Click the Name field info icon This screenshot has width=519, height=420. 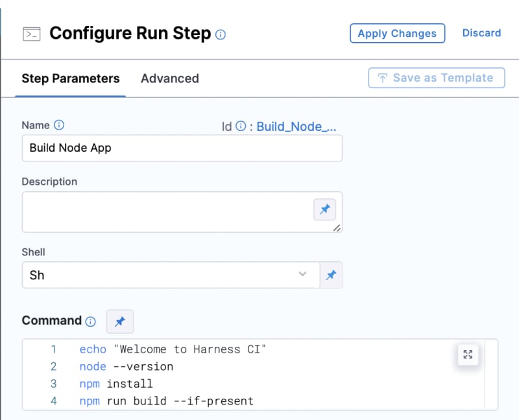tap(59, 125)
